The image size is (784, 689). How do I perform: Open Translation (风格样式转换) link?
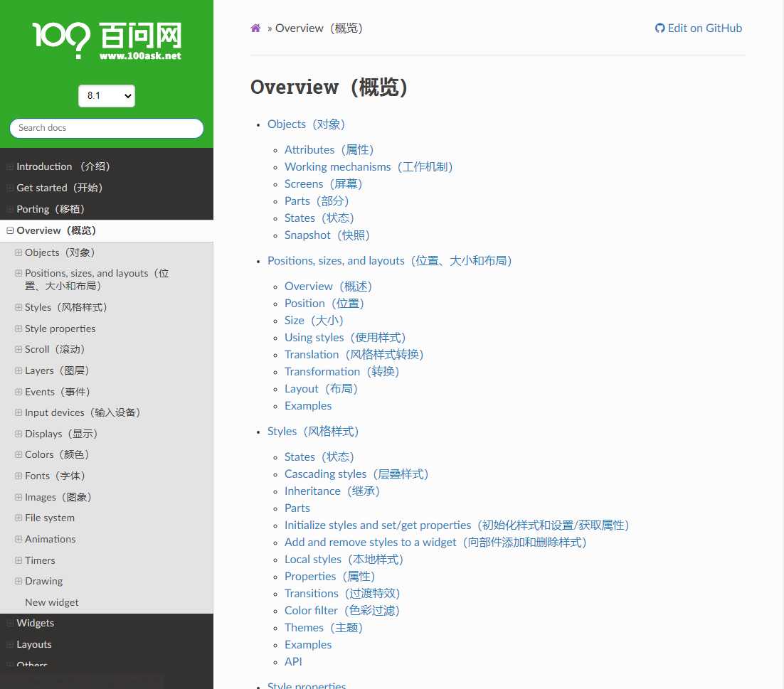tap(354, 355)
